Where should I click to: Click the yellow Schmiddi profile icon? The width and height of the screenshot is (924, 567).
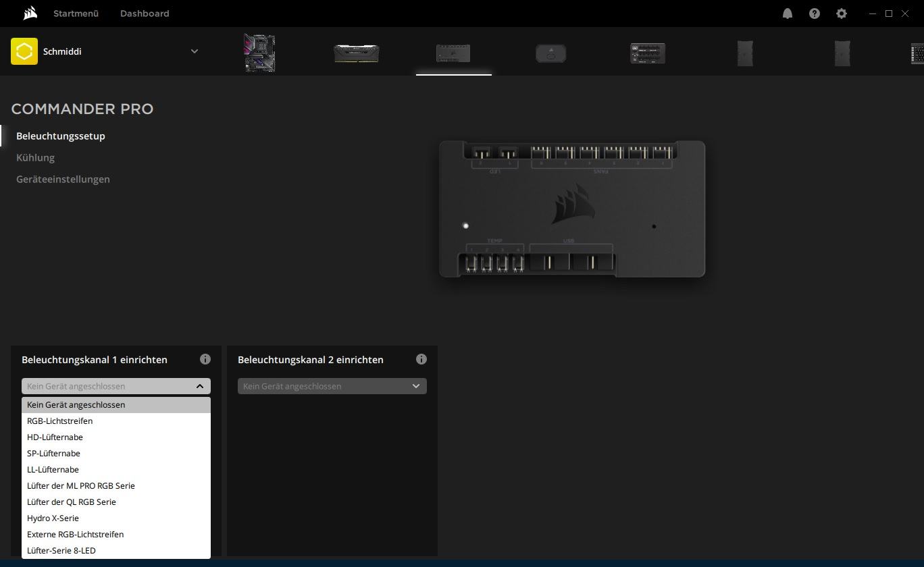[x=24, y=51]
